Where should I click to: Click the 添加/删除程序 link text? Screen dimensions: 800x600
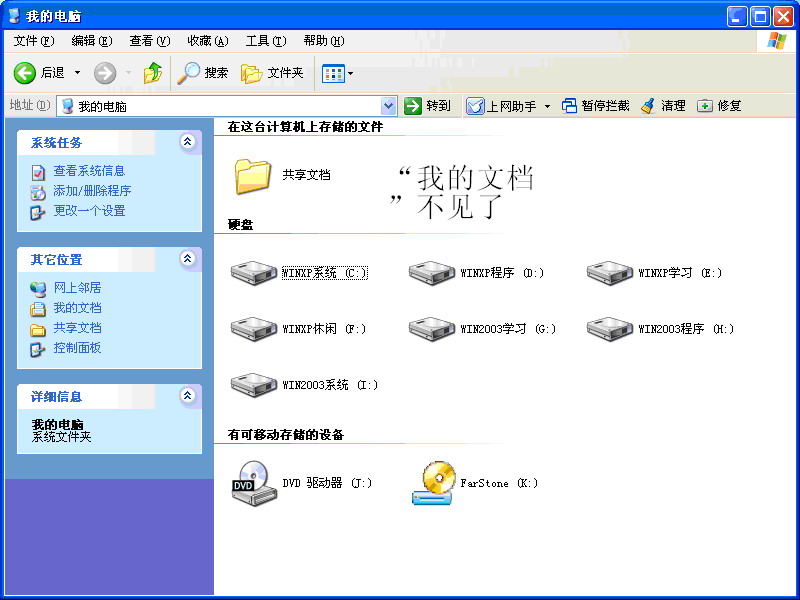coord(92,191)
